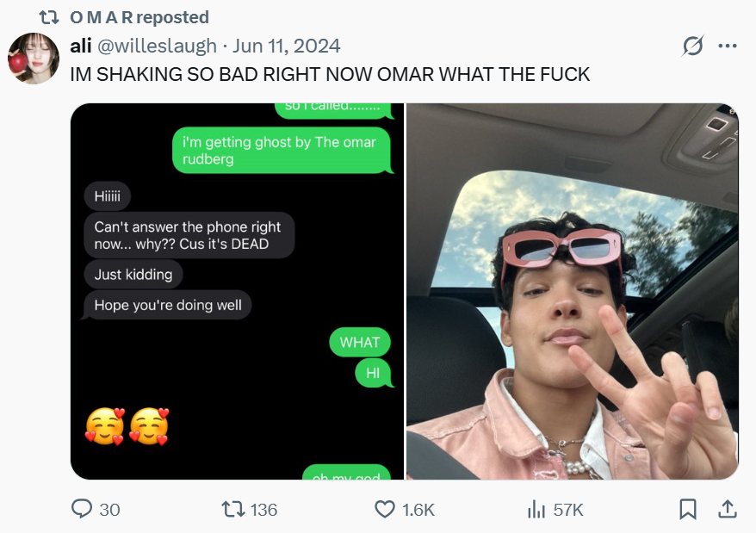Bookmark ali's post
756x533 pixels.
(x=688, y=510)
